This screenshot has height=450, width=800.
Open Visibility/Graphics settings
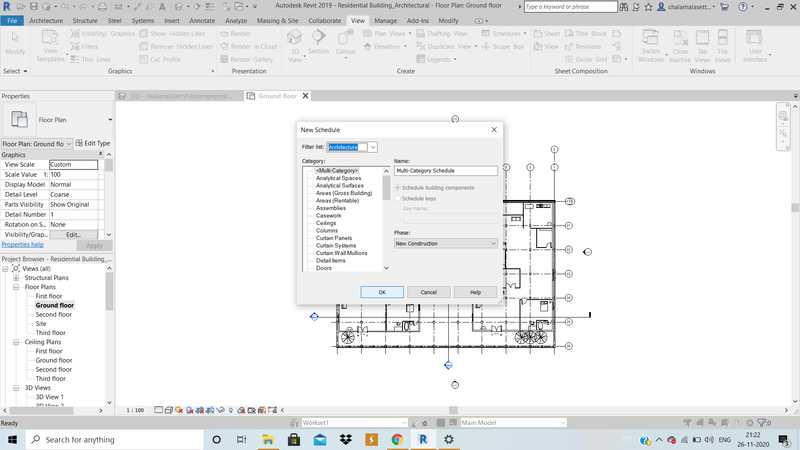pos(103,34)
